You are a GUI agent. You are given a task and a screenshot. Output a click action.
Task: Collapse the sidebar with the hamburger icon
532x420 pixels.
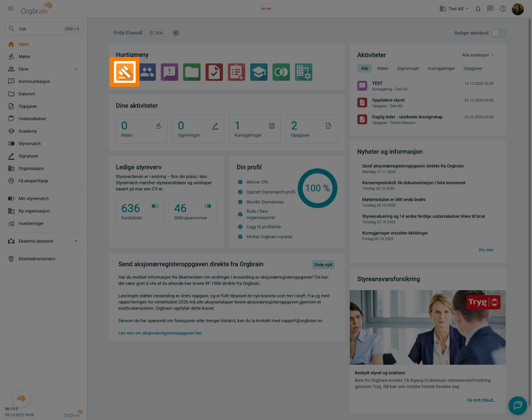coord(10,9)
